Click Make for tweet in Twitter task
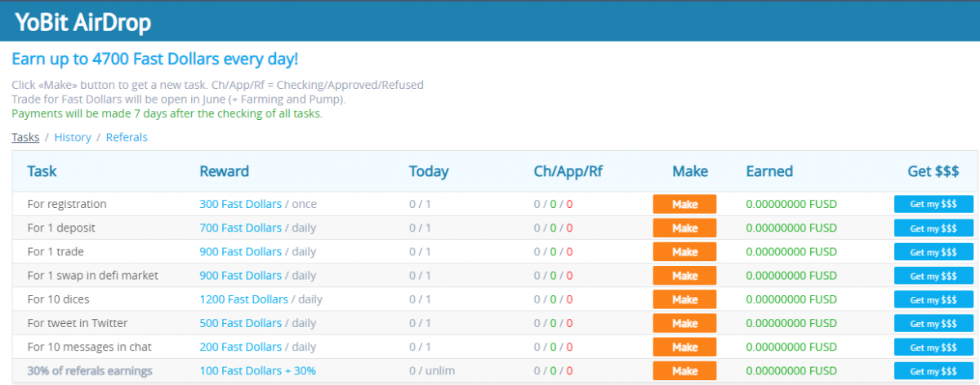The width and height of the screenshot is (980, 385). pos(684,323)
